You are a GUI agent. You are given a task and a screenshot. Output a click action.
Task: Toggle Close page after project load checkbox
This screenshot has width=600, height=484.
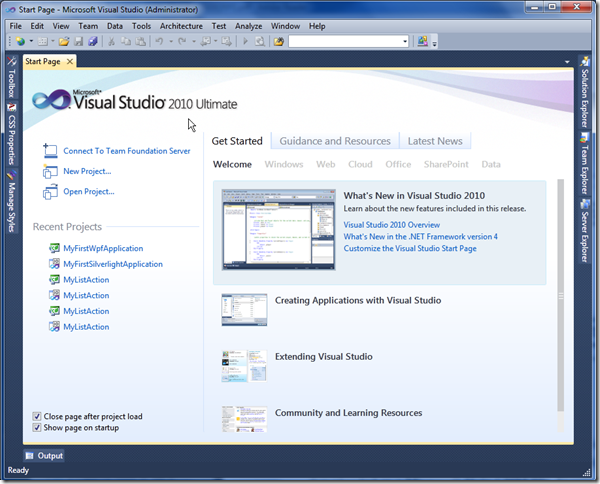click(37, 416)
